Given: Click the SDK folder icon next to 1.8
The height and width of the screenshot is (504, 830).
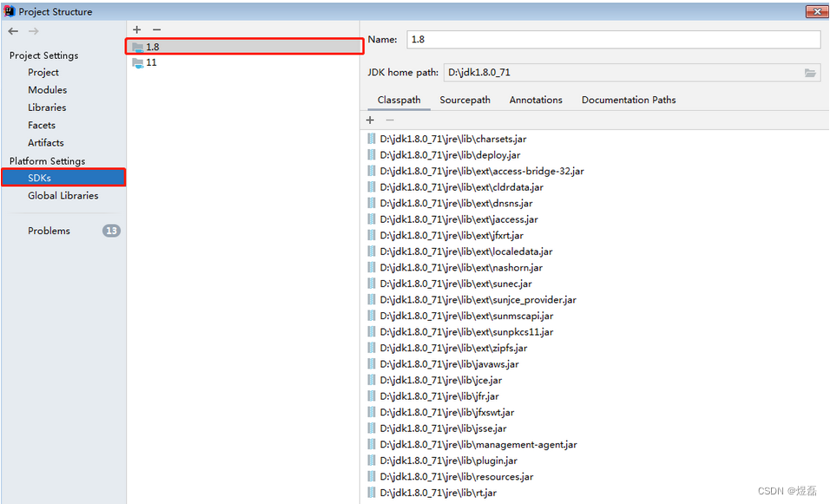Looking at the screenshot, I should point(138,47).
